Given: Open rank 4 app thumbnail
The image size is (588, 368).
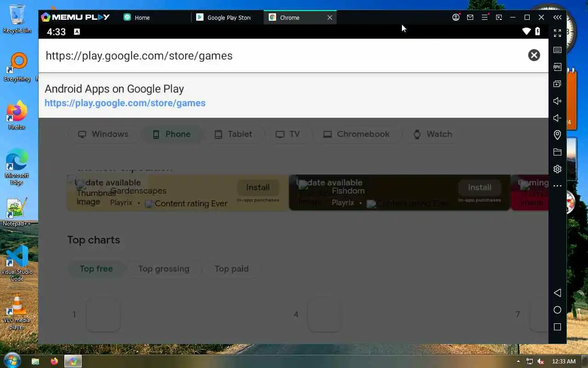Looking at the screenshot, I should pos(324,315).
